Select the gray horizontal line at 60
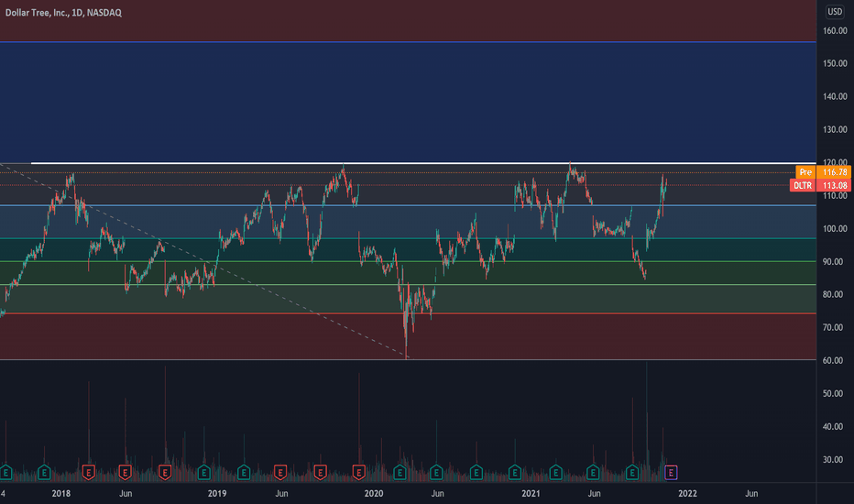The image size is (854, 504). [408, 359]
